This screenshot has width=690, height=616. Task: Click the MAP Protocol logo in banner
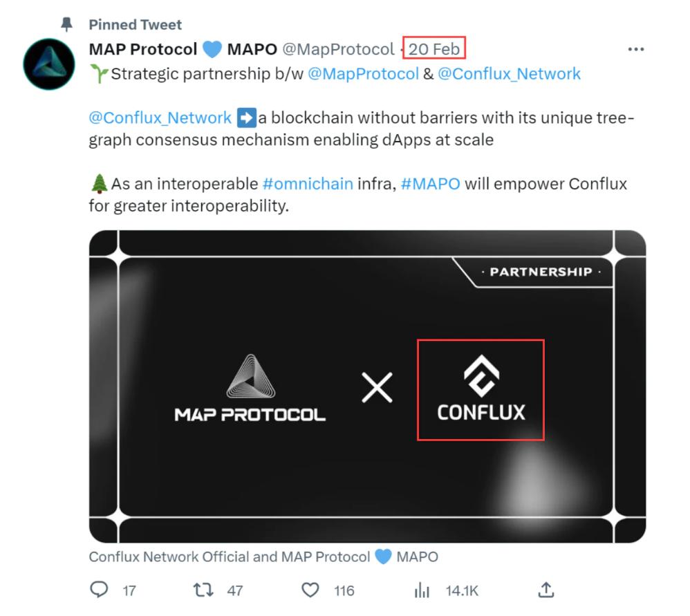[250, 389]
